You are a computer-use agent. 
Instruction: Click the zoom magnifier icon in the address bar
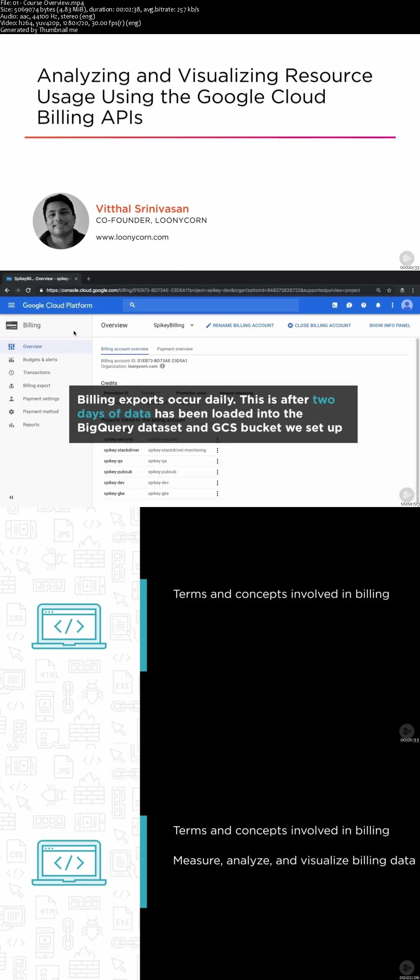click(379, 290)
